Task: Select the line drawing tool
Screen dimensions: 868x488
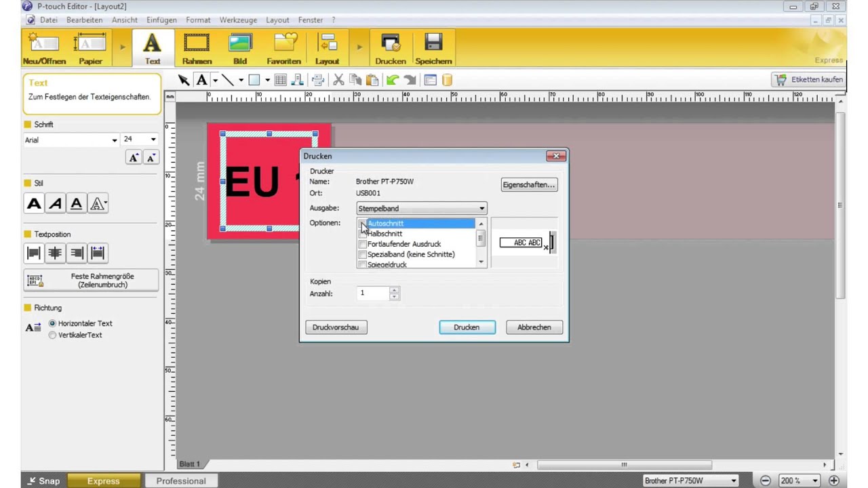Action: [228, 80]
